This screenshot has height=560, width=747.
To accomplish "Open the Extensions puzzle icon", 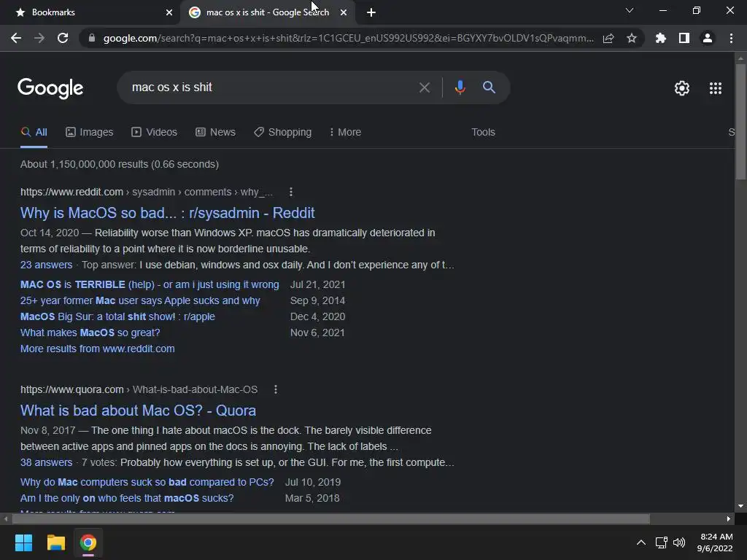I will click(x=661, y=38).
